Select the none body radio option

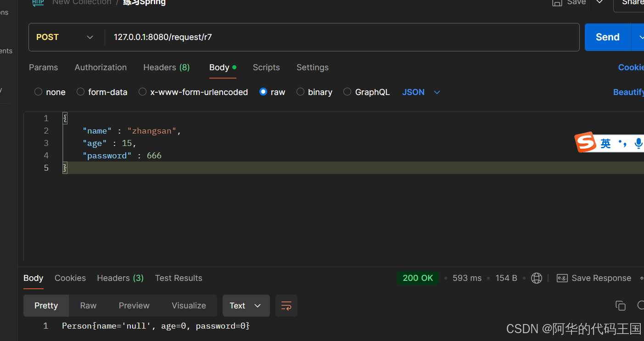pyautogui.click(x=39, y=92)
